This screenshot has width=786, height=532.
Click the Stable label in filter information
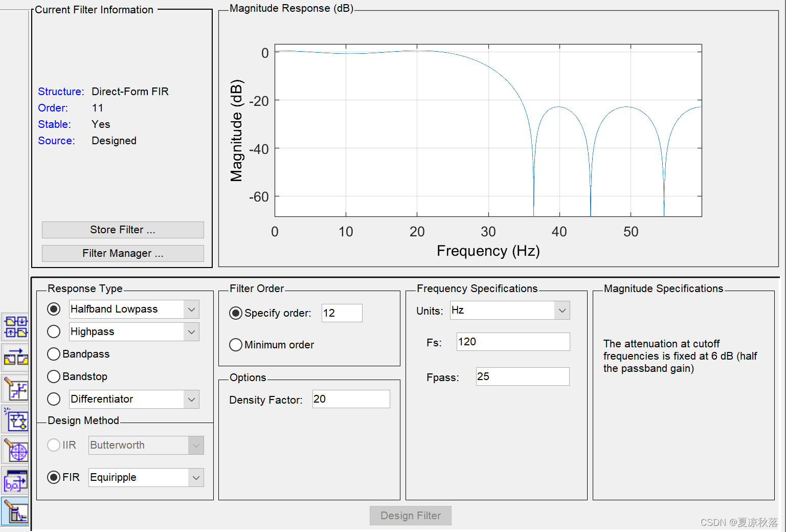(54, 124)
